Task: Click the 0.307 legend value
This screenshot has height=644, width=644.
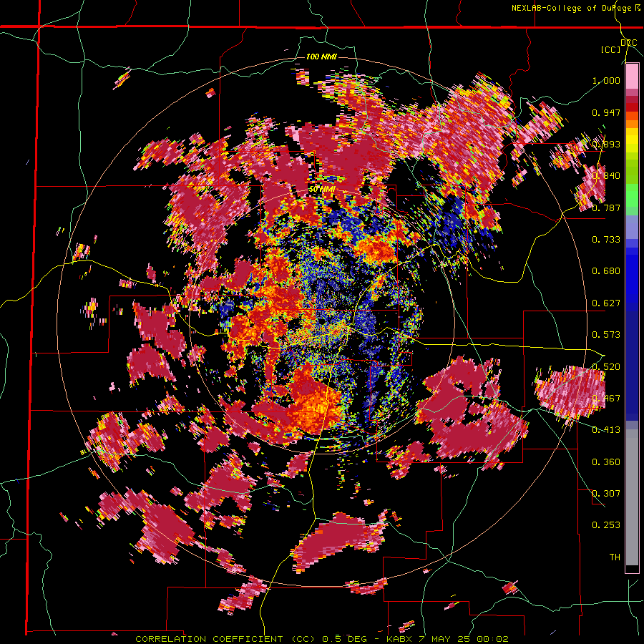Action: pos(606,494)
